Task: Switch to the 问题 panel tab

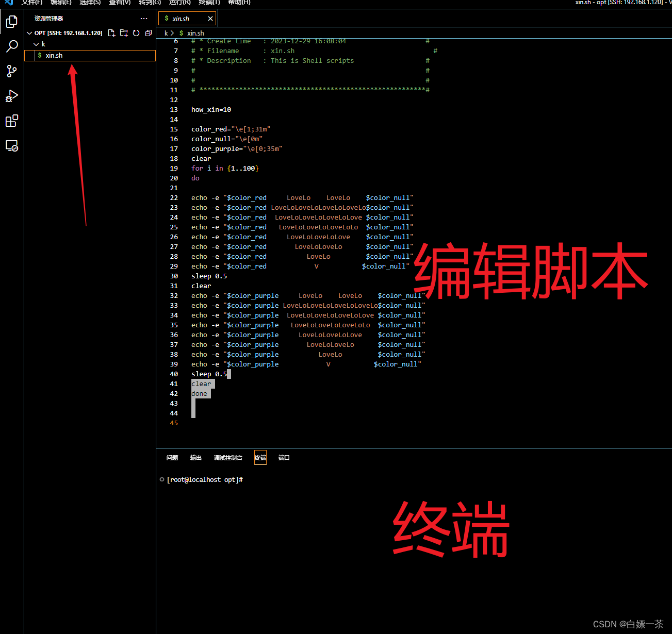Action: [172, 458]
